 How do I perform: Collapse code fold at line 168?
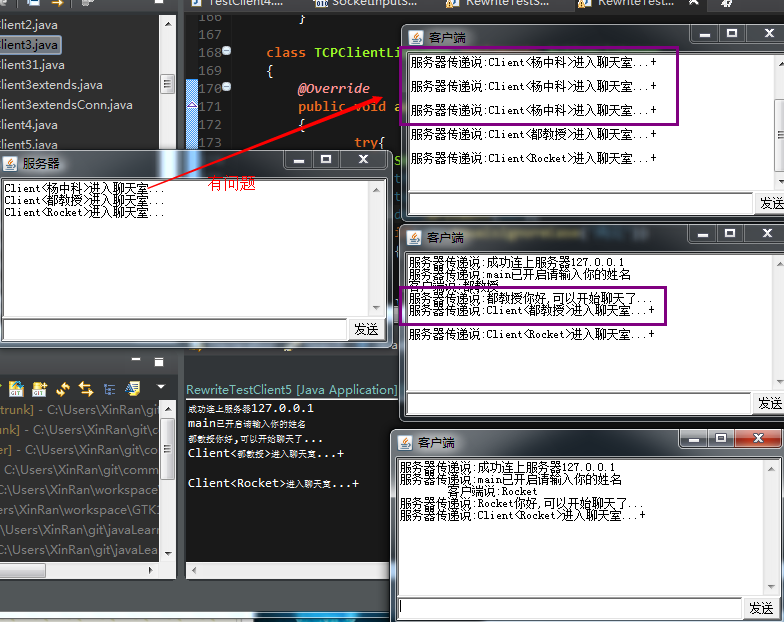226,51
